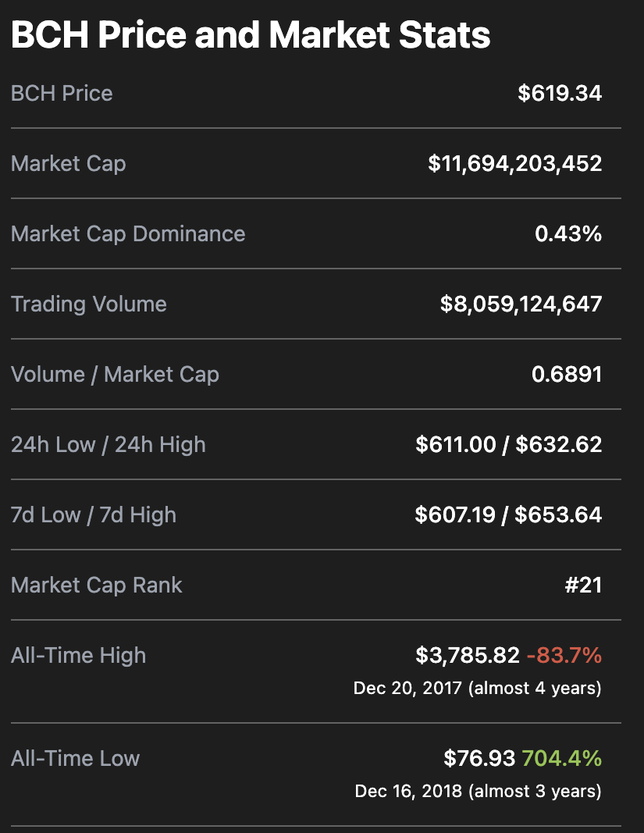644x833 pixels.
Task: Select the 0.6891 ratio value
Action: click(567, 374)
